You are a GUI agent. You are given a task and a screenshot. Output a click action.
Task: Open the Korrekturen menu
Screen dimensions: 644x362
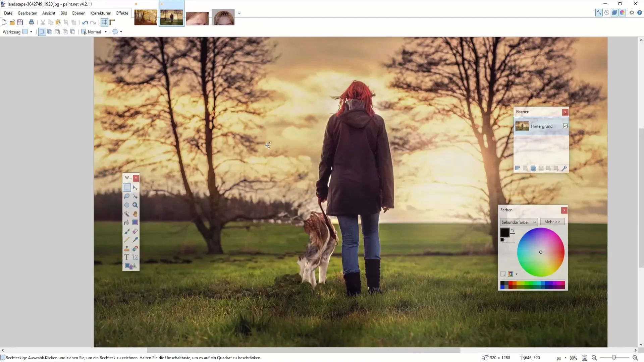[x=101, y=13]
